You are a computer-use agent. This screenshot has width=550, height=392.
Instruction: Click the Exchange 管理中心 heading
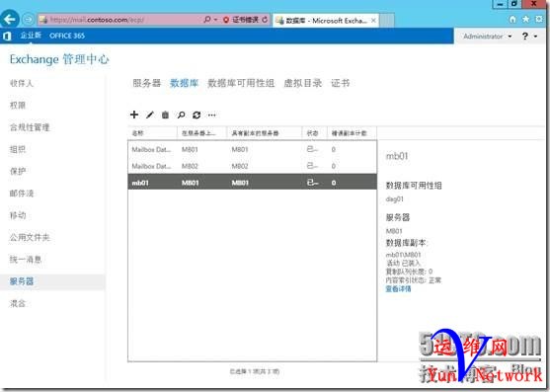tap(59, 59)
